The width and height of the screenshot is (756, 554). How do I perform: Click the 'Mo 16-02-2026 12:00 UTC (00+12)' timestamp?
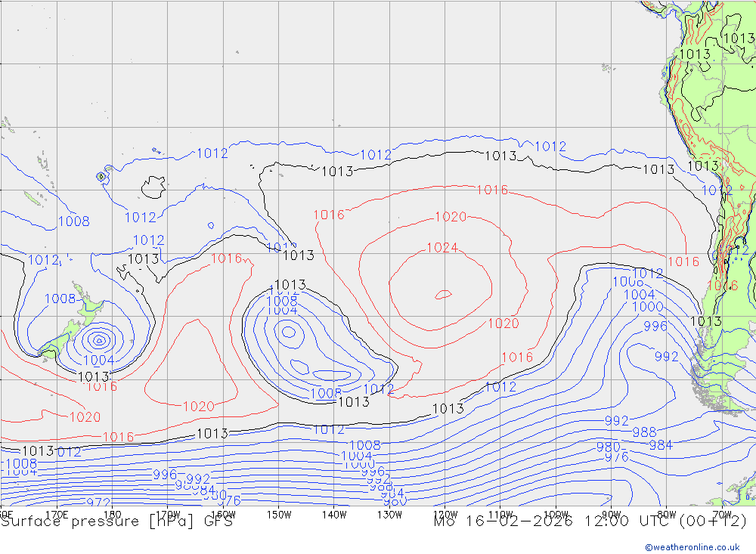pyautogui.click(x=590, y=522)
